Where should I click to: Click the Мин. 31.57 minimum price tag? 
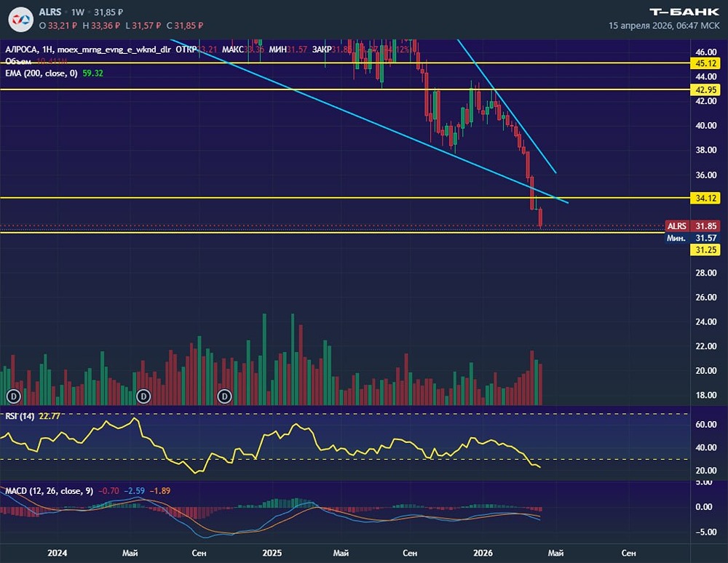692,238
